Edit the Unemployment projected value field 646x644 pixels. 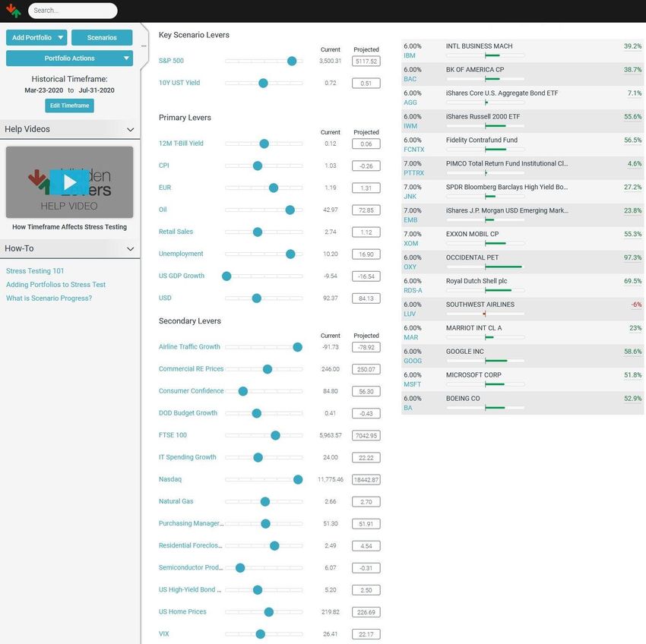[x=366, y=254]
